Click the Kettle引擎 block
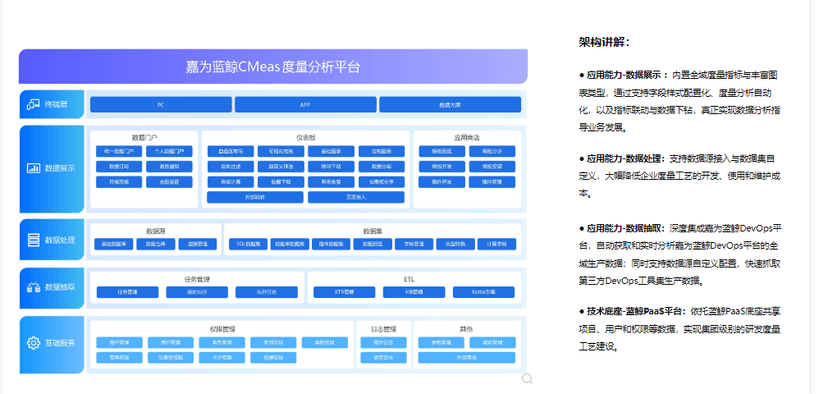Viewport: 828px width, 394px height. [484, 292]
